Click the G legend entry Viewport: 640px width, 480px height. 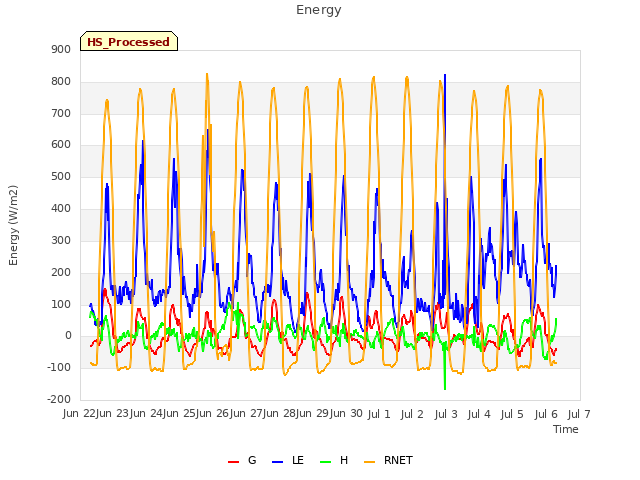(x=242, y=460)
